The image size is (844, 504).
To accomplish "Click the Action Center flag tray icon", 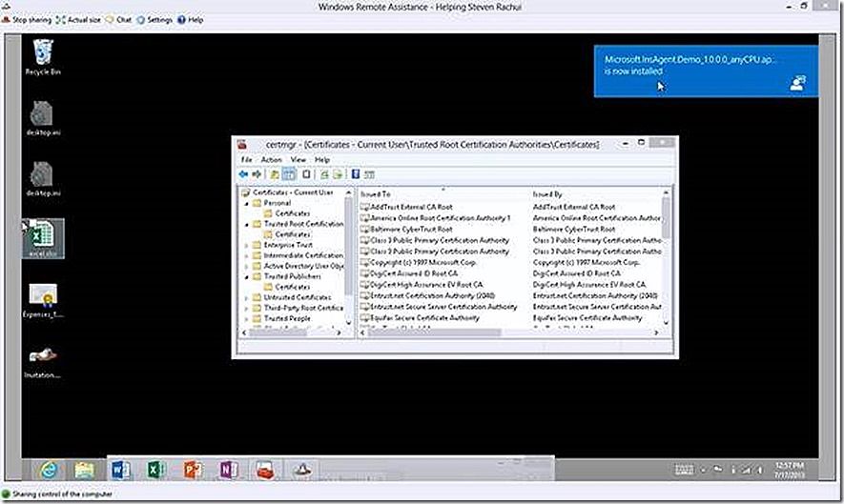I will click(x=718, y=470).
